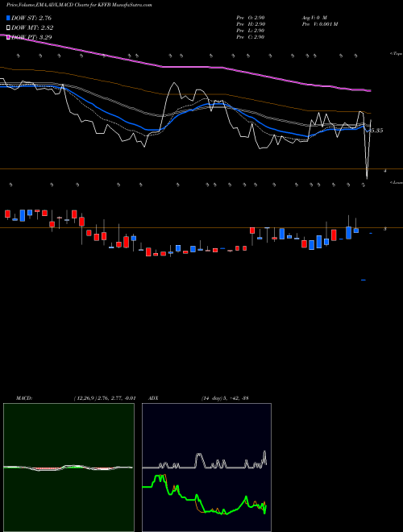Click the ADX '(14 day) 5, +42, -38' values

point(224,398)
